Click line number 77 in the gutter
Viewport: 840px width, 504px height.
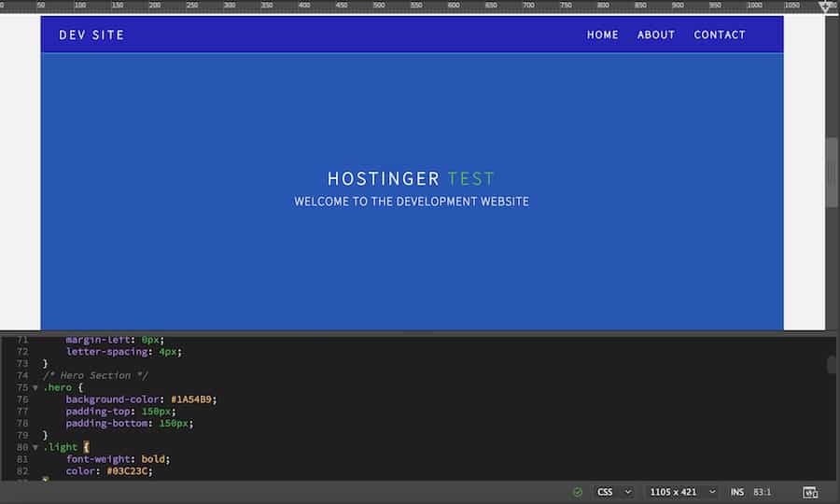click(x=21, y=412)
